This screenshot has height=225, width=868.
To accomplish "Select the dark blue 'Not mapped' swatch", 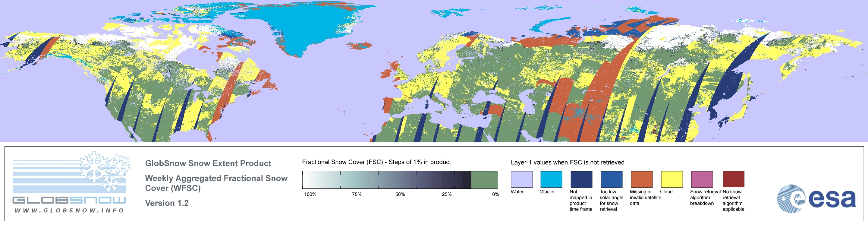I will pos(581,179).
